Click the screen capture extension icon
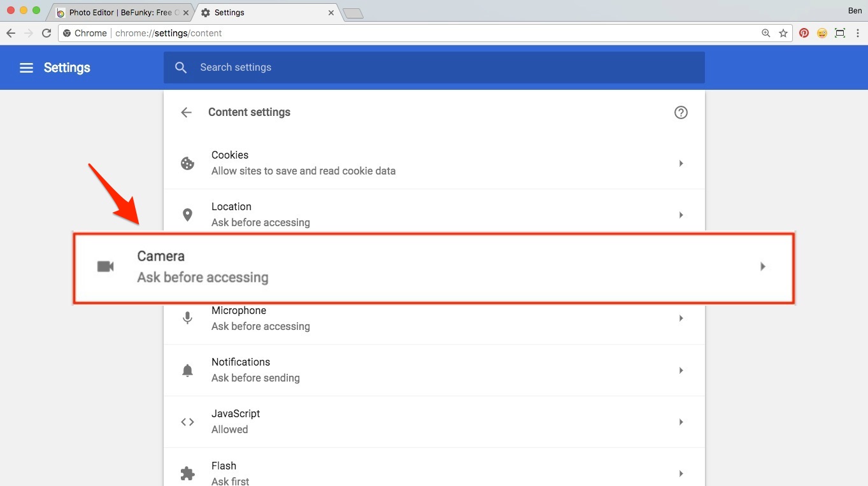Screen dimensions: 868x486 tap(840, 33)
